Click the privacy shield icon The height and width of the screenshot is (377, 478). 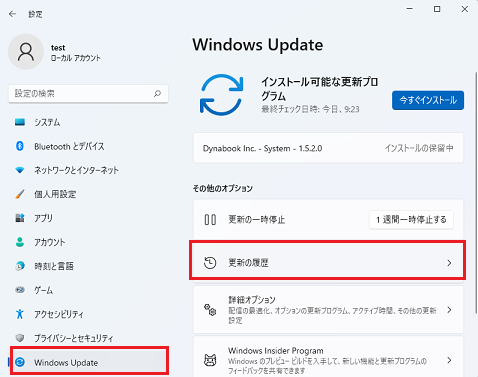(20, 338)
